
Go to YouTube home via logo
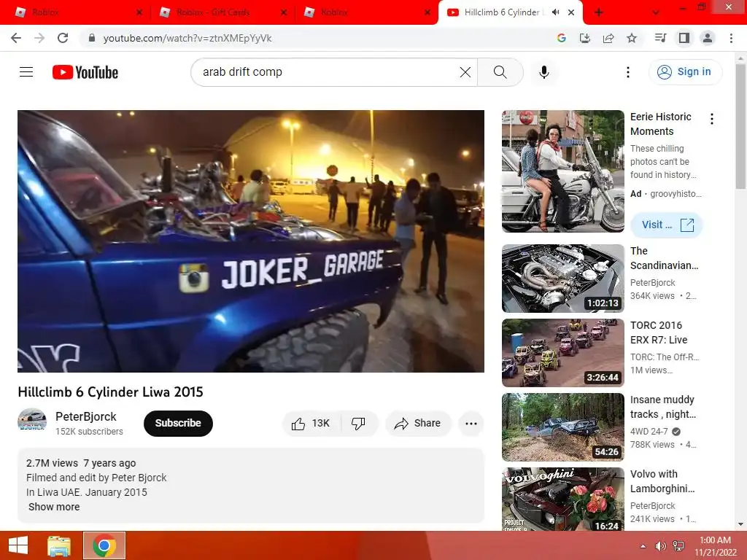click(x=85, y=72)
